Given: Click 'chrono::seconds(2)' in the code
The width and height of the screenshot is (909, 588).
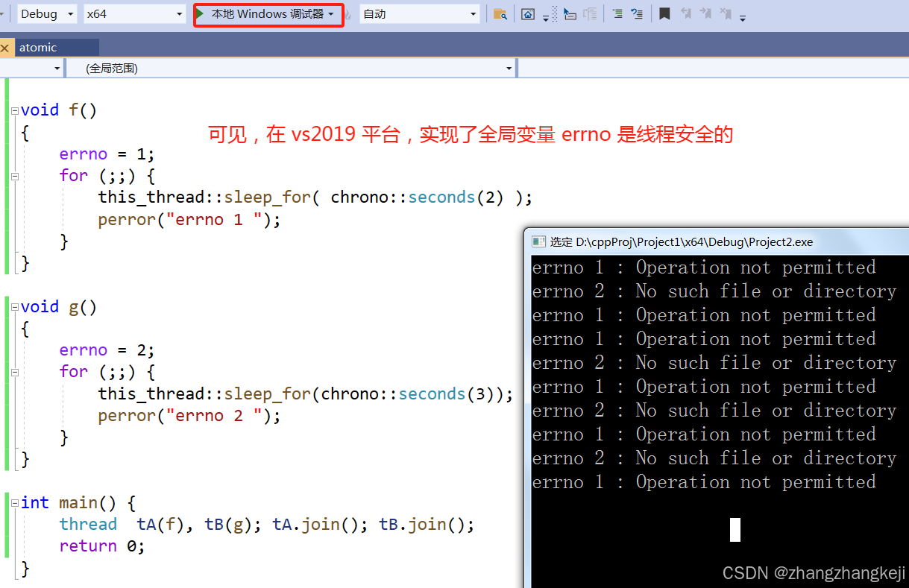Looking at the screenshot, I should (418, 197).
